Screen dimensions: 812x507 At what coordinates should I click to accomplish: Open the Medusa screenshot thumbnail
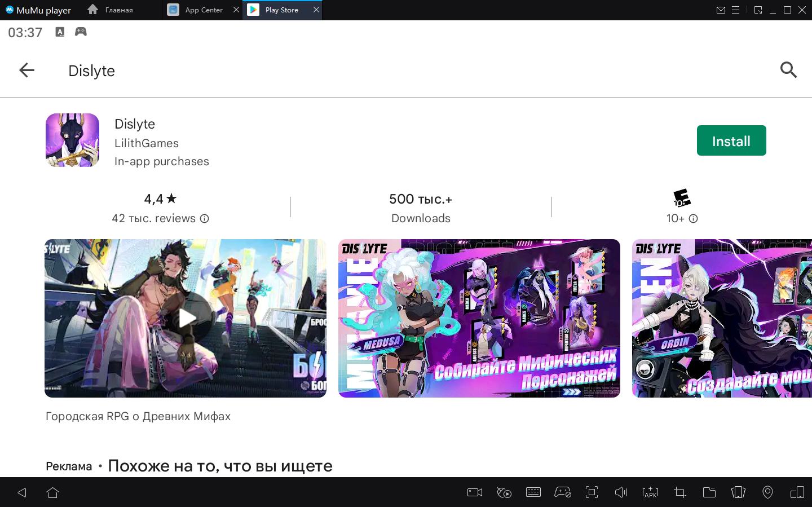[479, 318]
